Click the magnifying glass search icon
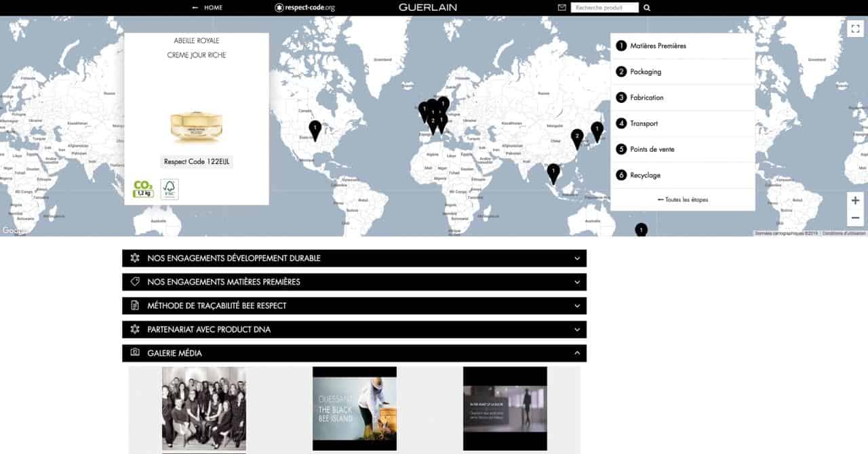 (x=647, y=7)
